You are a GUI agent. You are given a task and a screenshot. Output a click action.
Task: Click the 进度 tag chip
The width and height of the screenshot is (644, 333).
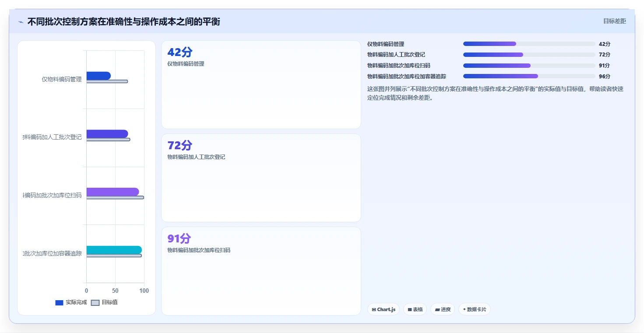tap(443, 309)
